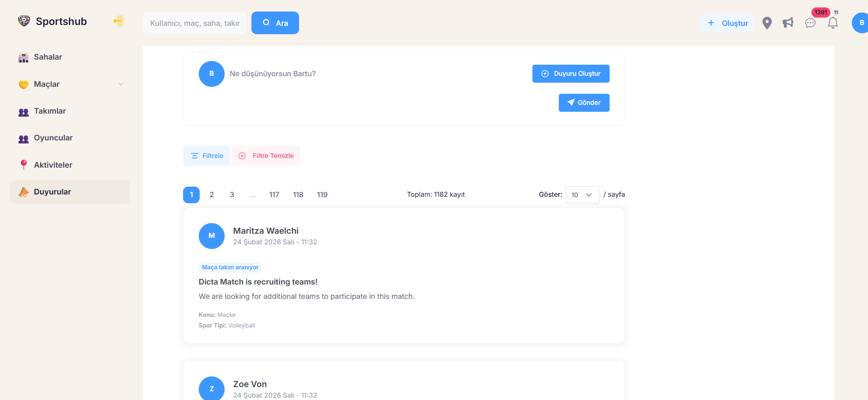The image size is (868, 400).
Task: Focus the search input field
Action: tap(195, 23)
